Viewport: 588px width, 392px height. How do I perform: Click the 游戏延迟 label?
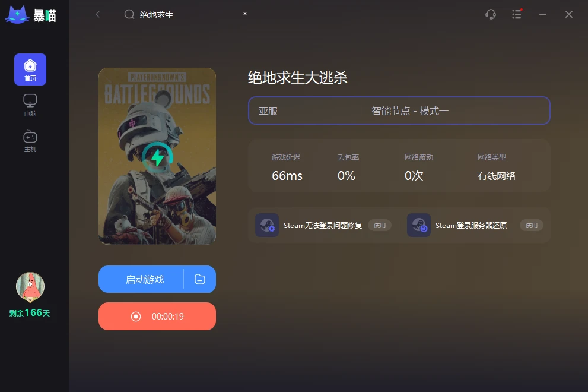pos(286,157)
